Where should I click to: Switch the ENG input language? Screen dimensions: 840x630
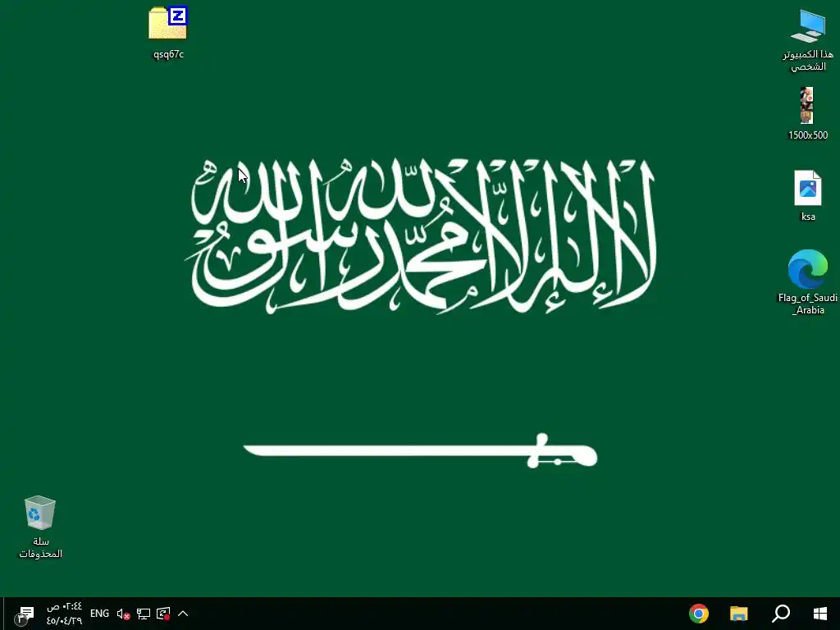coord(99,614)
